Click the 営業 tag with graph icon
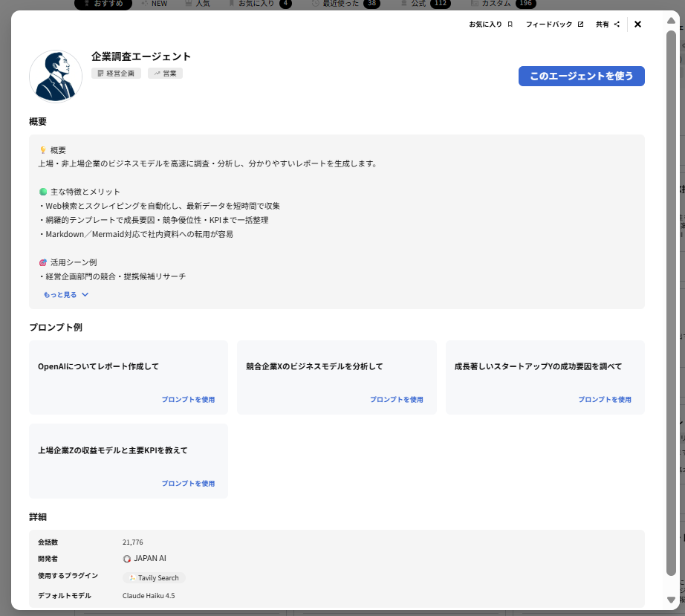685x616 pixels. pos(164,73)
